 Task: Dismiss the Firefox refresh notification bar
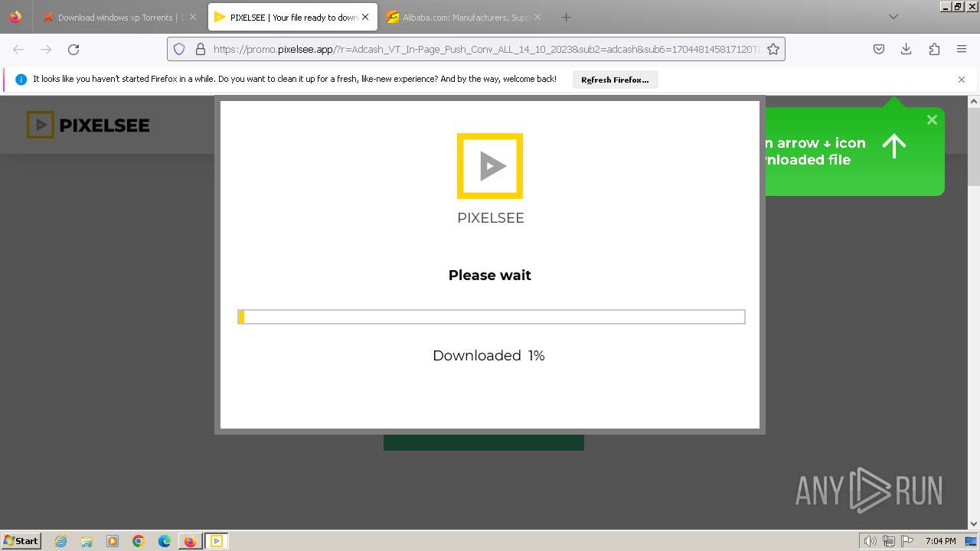[962, 80]
